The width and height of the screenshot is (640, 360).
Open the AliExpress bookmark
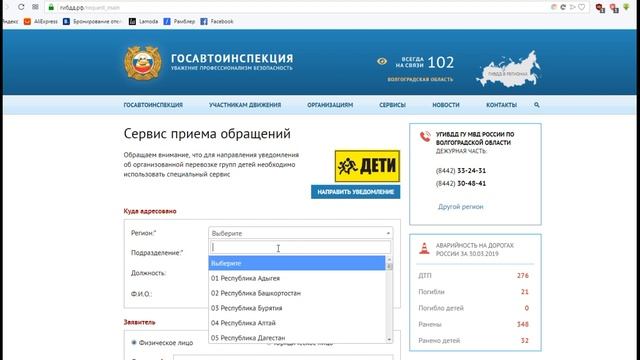tap(41, 22)
